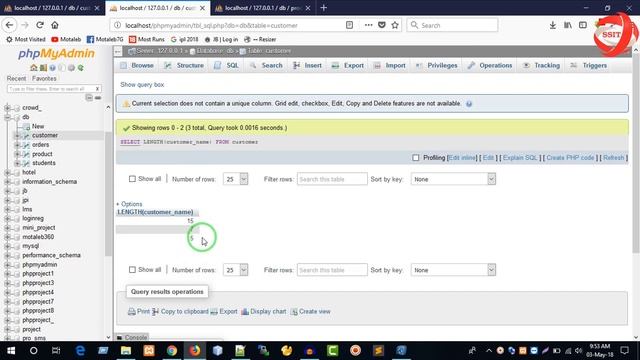Open the Search tab
640x360 pixels.
click(x=267, y=65)
